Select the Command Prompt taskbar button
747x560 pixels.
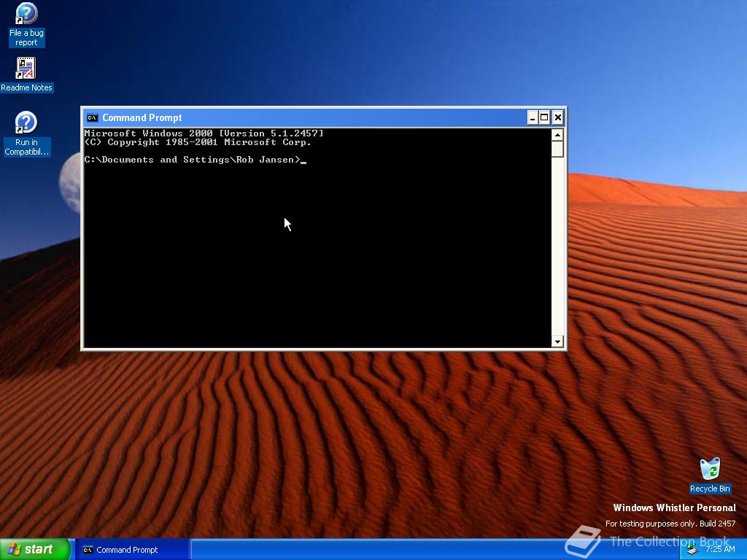[133, 549]
